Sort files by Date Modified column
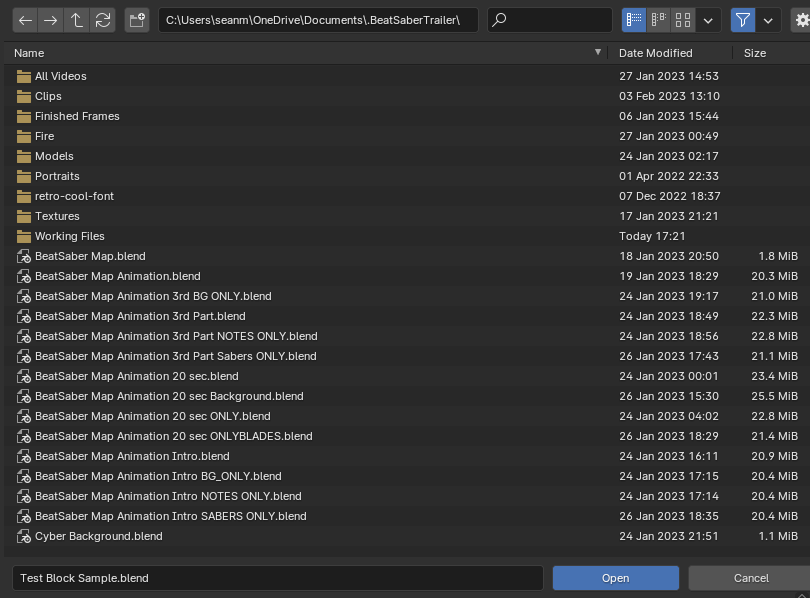 656,53
